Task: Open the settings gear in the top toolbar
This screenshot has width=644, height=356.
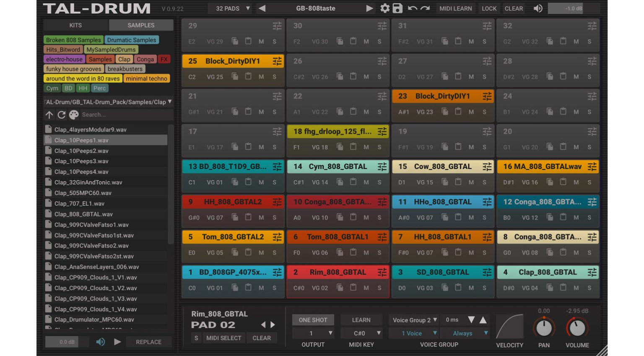Action: tap(384, 8)
